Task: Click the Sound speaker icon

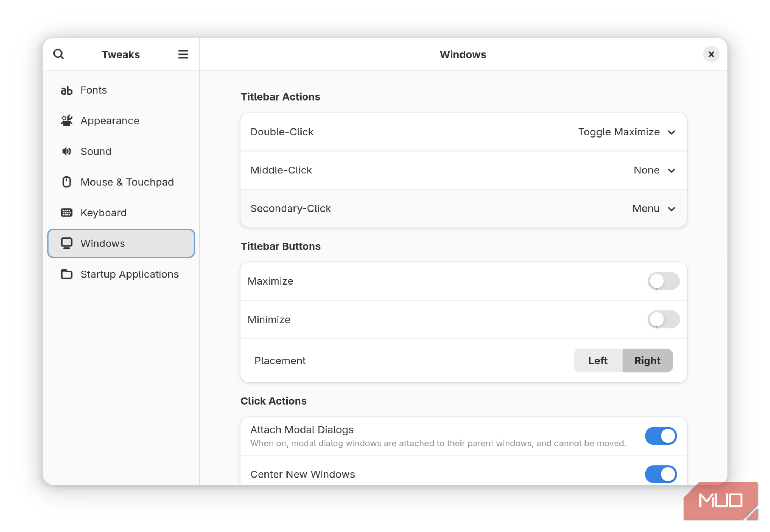Action: click(x=66, y=151)
